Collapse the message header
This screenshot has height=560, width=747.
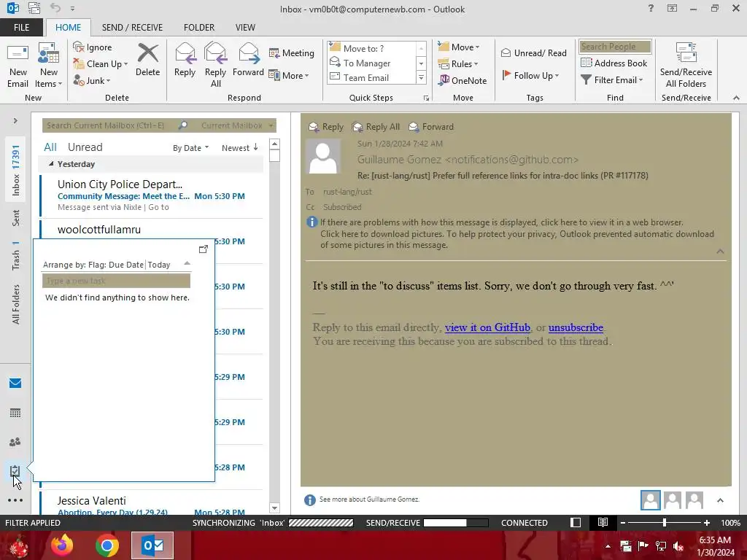click(x=720, y=252)
